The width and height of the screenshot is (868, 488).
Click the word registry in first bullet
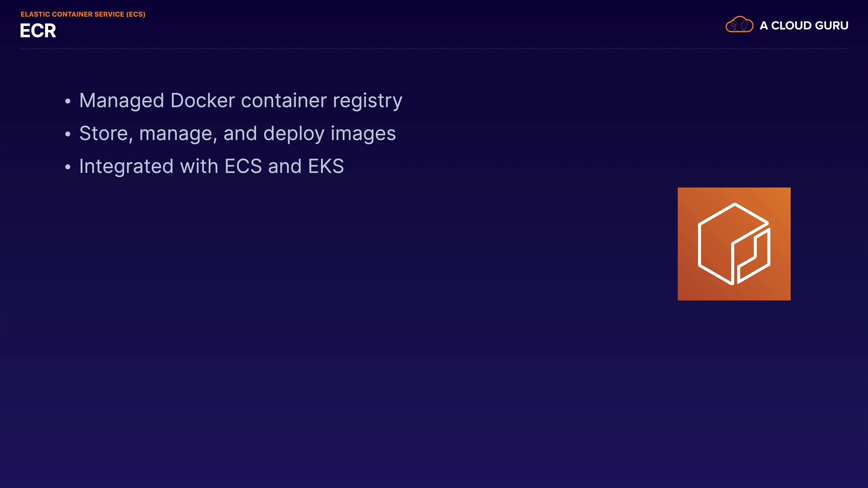367,101
